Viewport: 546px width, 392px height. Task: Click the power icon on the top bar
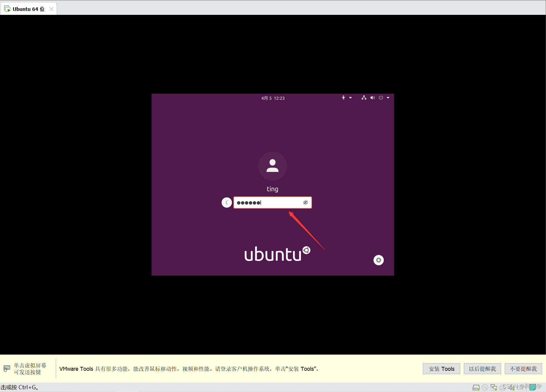[x=381, y=98]
